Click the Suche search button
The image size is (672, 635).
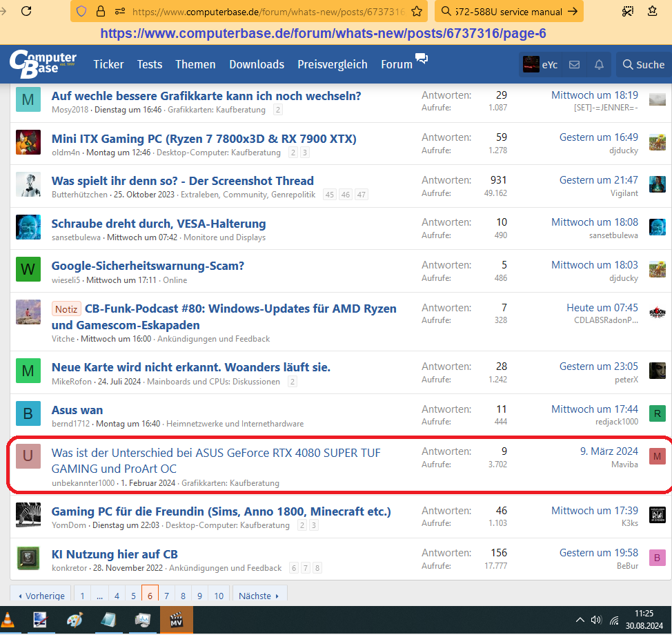tap(644, 65)
